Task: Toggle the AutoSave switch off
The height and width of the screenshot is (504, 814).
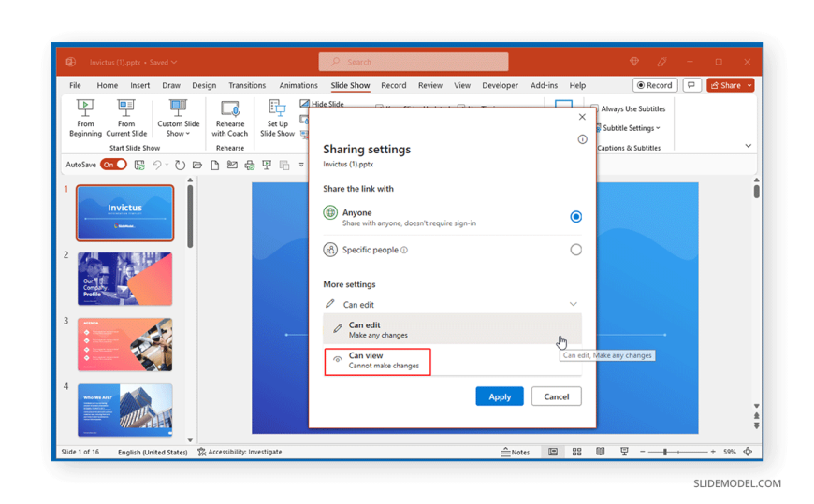Action: pyautogui.click(x=113, y=165)
